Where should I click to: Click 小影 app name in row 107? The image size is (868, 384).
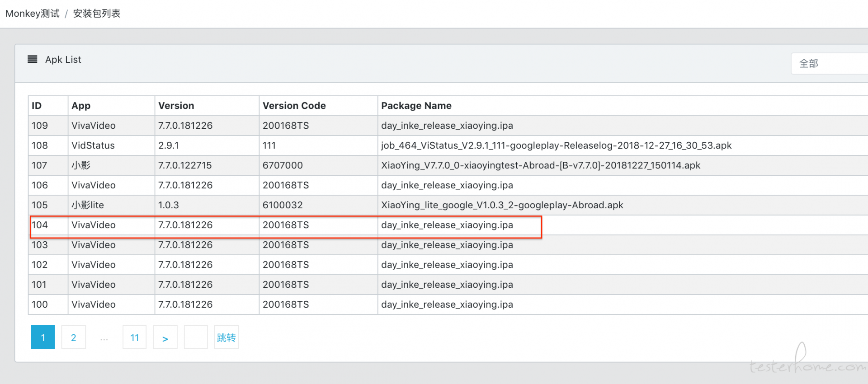tap(81, 165)
